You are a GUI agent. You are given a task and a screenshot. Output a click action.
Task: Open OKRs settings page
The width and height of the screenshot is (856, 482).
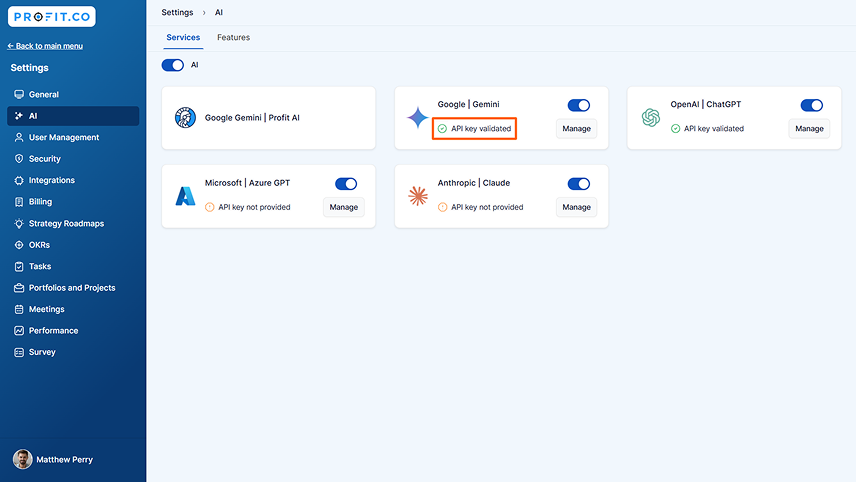click(73, 245)
